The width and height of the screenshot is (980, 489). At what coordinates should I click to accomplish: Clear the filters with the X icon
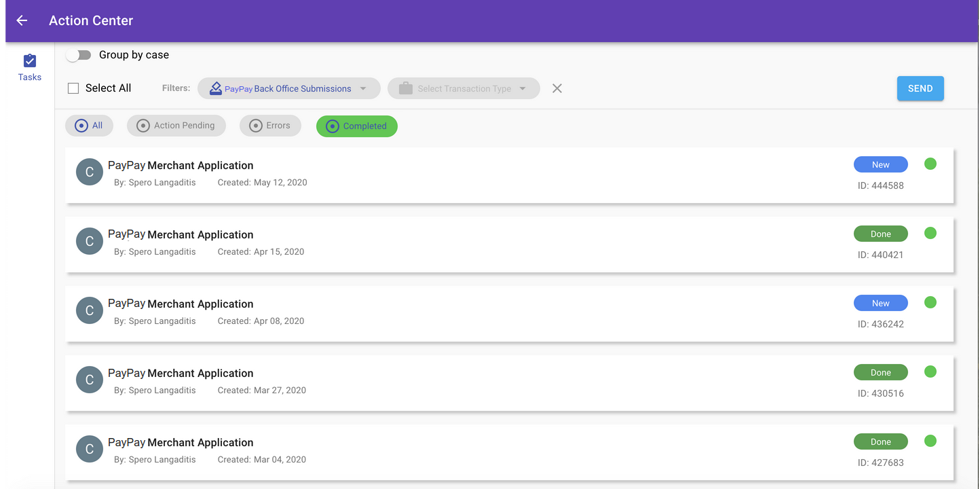[557, 88]
